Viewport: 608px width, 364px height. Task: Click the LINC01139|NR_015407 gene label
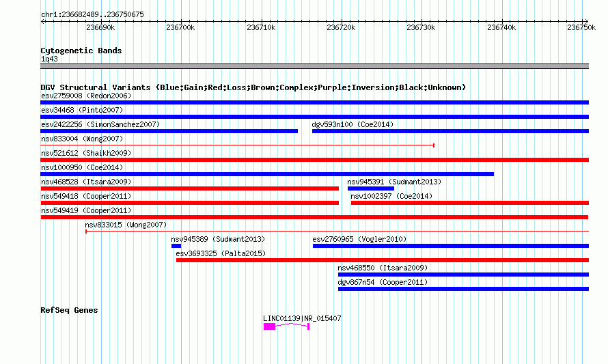click(x=302, y=318)
